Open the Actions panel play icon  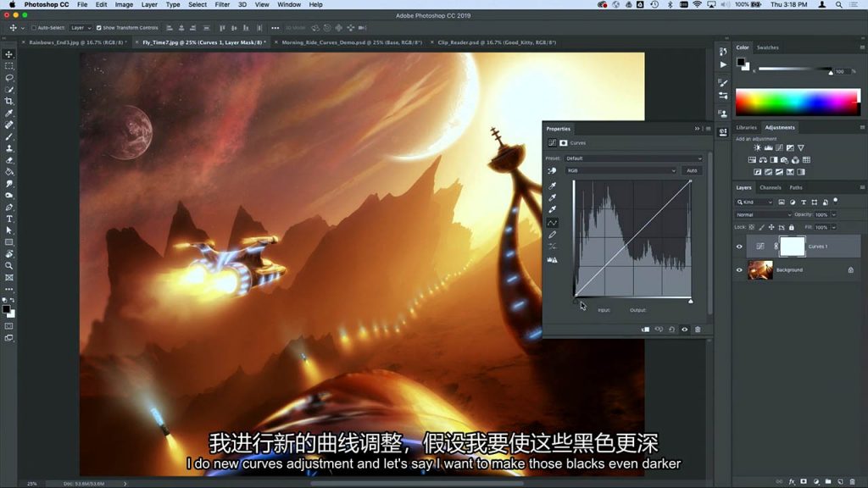[723, 64]
